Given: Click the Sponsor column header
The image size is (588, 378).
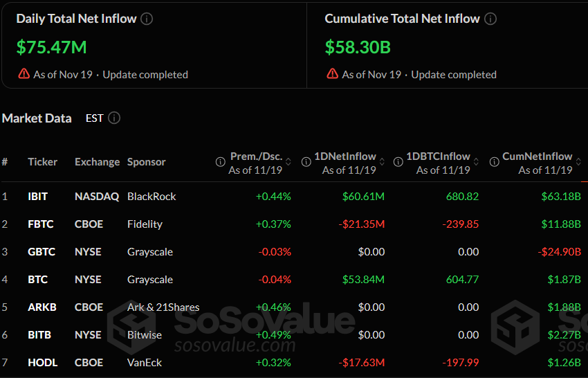Looking at the screenshot, I should click(x=146, y=162).
